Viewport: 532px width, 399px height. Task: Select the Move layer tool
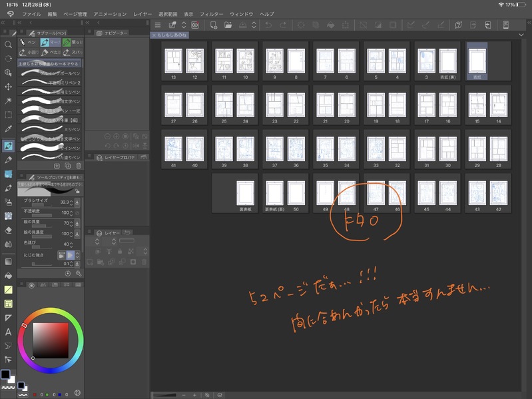[x=8, y=87]
